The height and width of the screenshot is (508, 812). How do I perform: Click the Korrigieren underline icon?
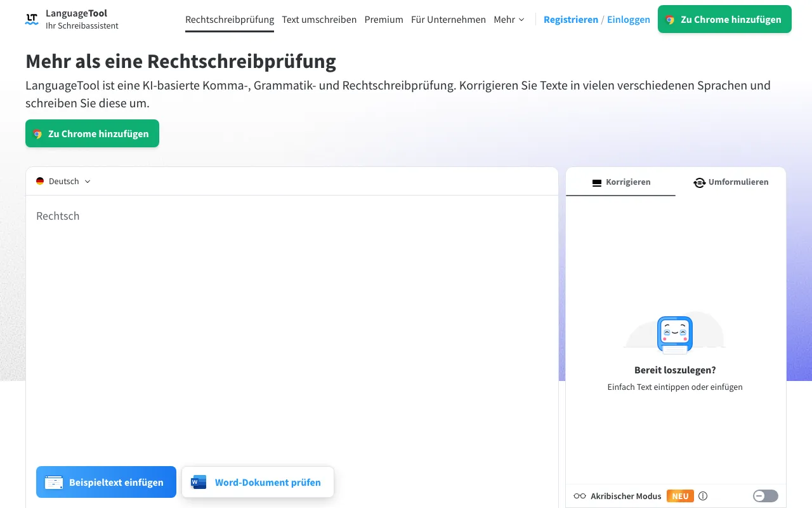coord(596,182)
